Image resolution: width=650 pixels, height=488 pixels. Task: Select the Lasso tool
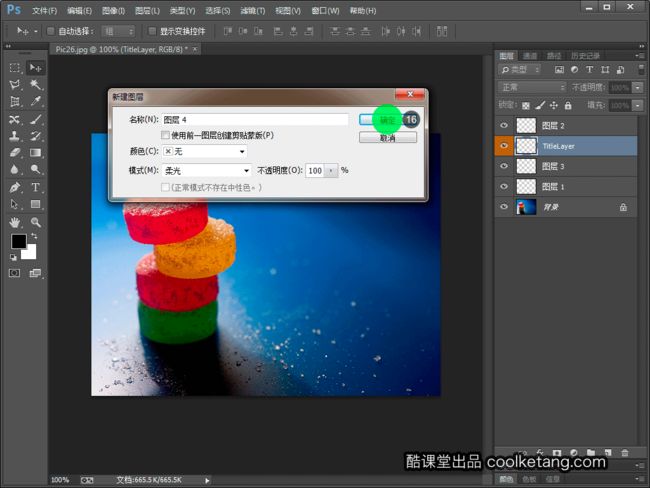(x=15, y=85)
